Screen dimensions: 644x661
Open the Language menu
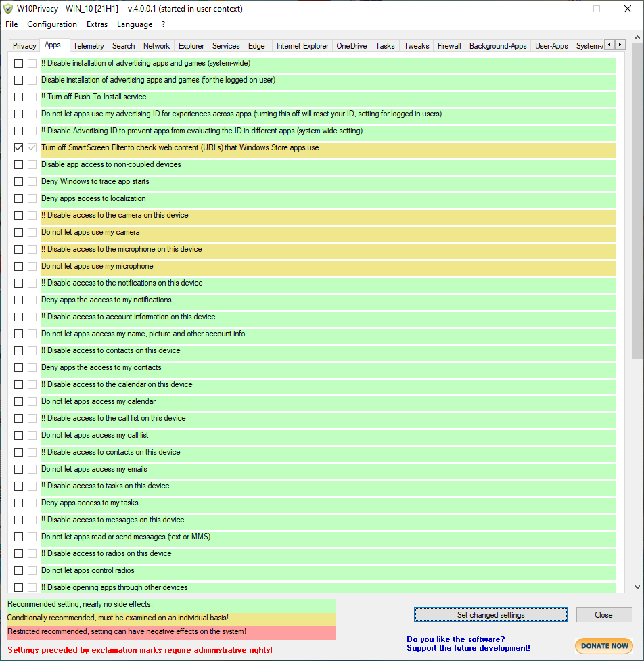click(x=135, y=24)
